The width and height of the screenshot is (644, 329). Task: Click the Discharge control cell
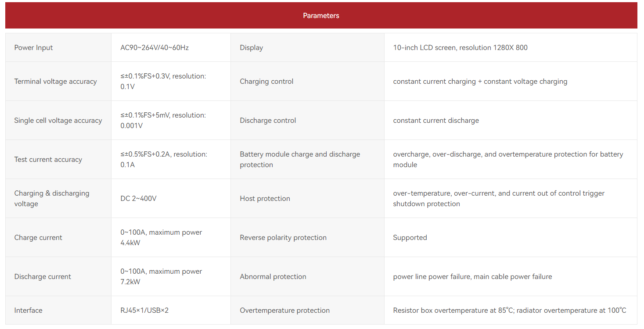pyautogui.click(x=307, y=120)
